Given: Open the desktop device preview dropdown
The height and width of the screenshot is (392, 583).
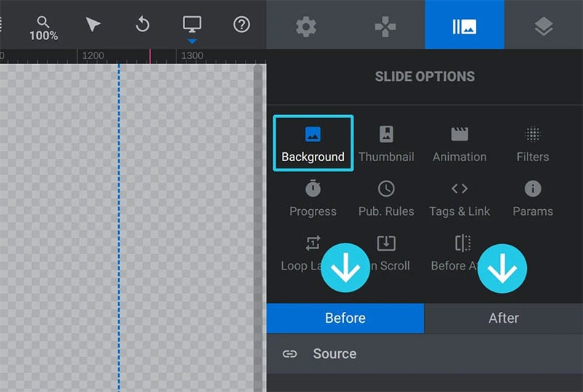Looking at the screenshot, I should [192, 29].
